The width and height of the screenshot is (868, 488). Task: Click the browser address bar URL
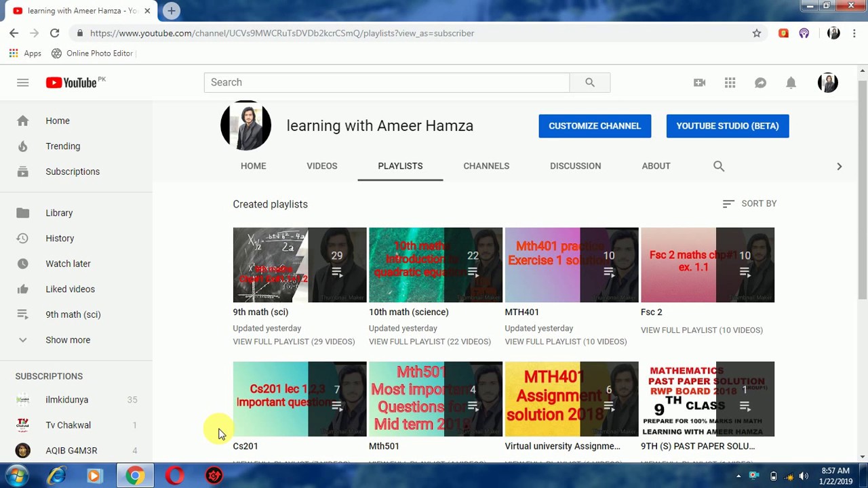coord(281,33)
